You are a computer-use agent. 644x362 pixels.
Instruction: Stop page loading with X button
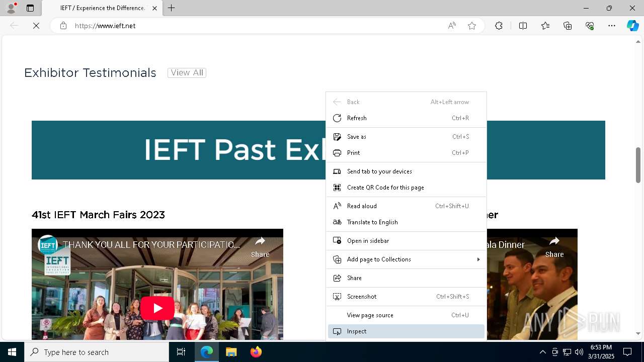tap(36, 26)
